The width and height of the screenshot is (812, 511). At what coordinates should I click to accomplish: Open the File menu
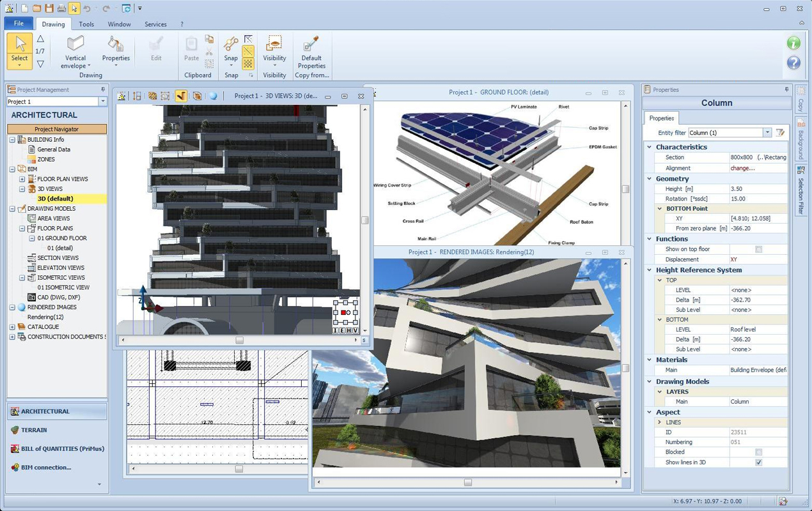click(x=19, y=24)
